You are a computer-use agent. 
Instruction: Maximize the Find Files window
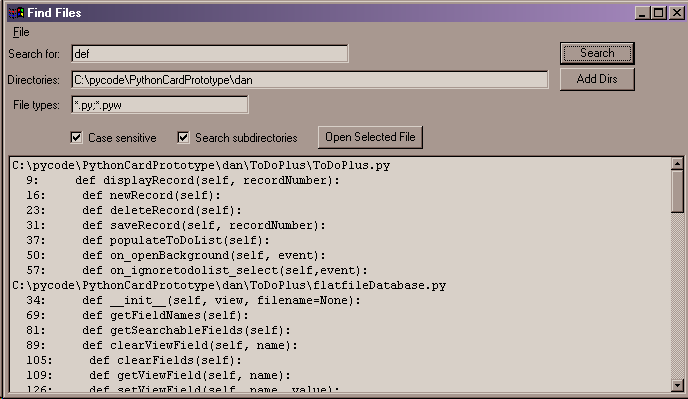pyautogui.click(x=659, y=13)
